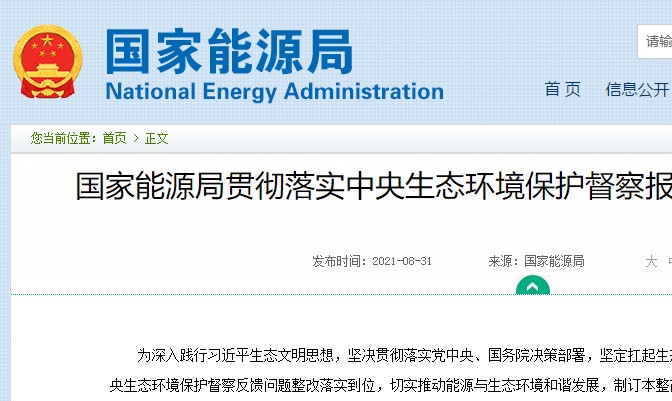The height and width of the screenshot is (401, 672).
Task: Click the National Energy Administration English title
Action: pyautogui.click(x=274, y=92)
